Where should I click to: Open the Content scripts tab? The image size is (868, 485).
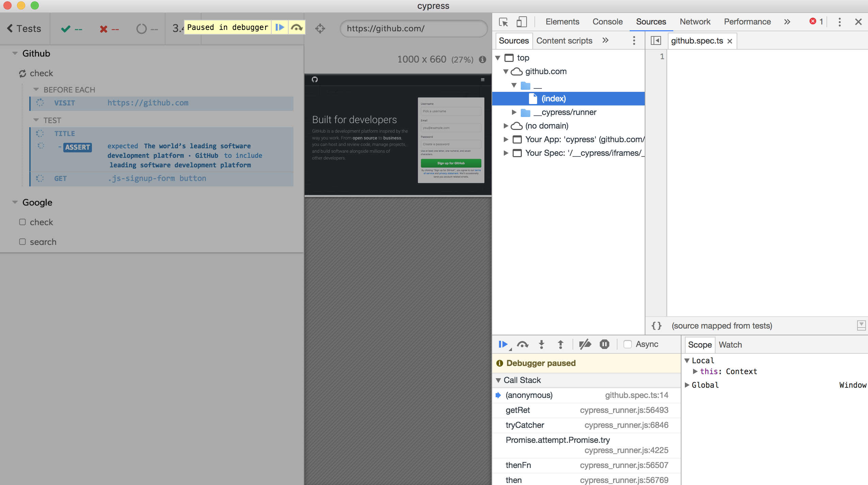coord(564,41)
